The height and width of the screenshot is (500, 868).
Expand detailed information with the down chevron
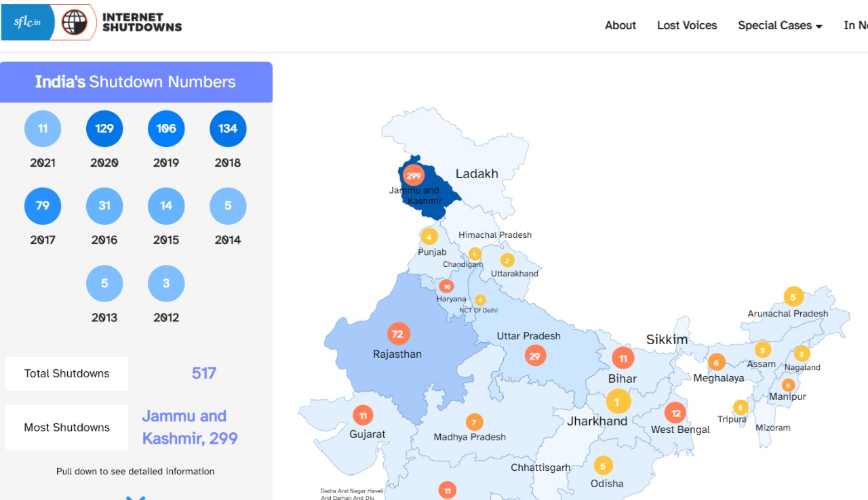coord(136,497)
